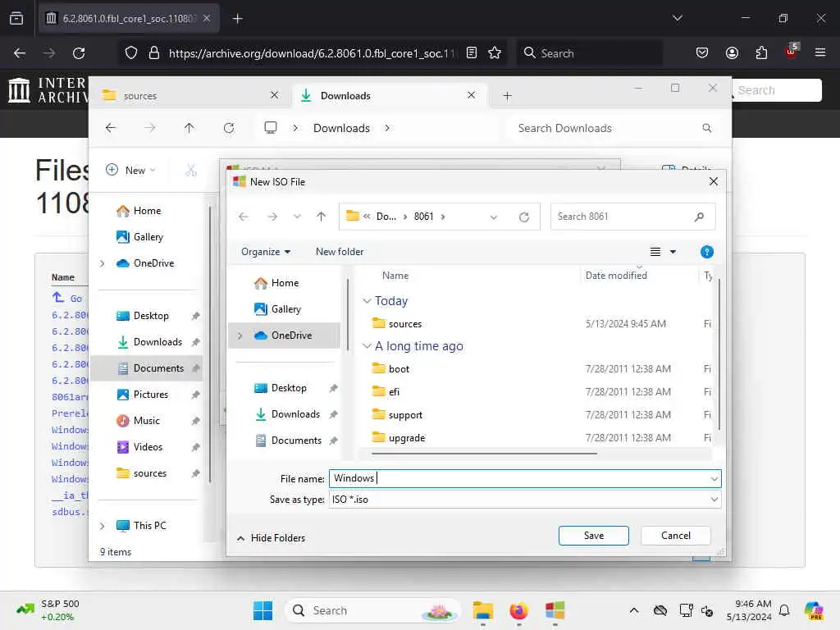Select Home in File Explorer sidebar
840x630 pixels.
click(x=146, y=211)
